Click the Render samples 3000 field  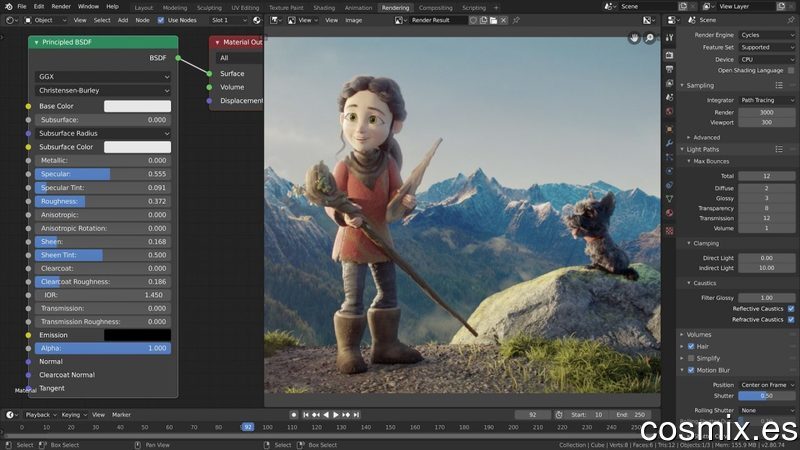pos(767,112)
